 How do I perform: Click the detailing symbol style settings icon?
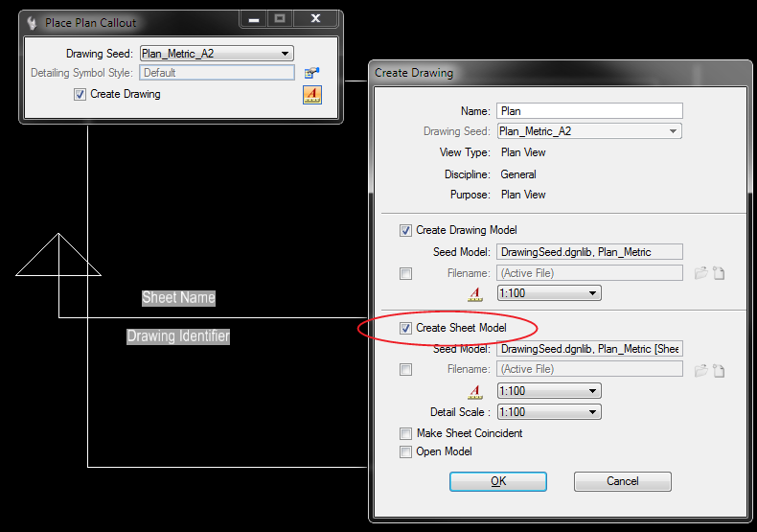pyautogui.click(x=311, y=73)
